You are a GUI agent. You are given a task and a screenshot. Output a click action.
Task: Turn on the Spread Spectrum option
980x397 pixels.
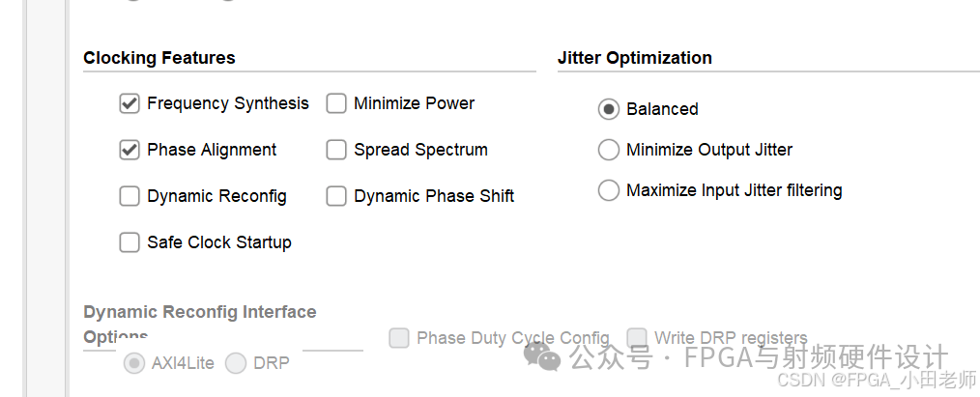(x=336, y=150)
